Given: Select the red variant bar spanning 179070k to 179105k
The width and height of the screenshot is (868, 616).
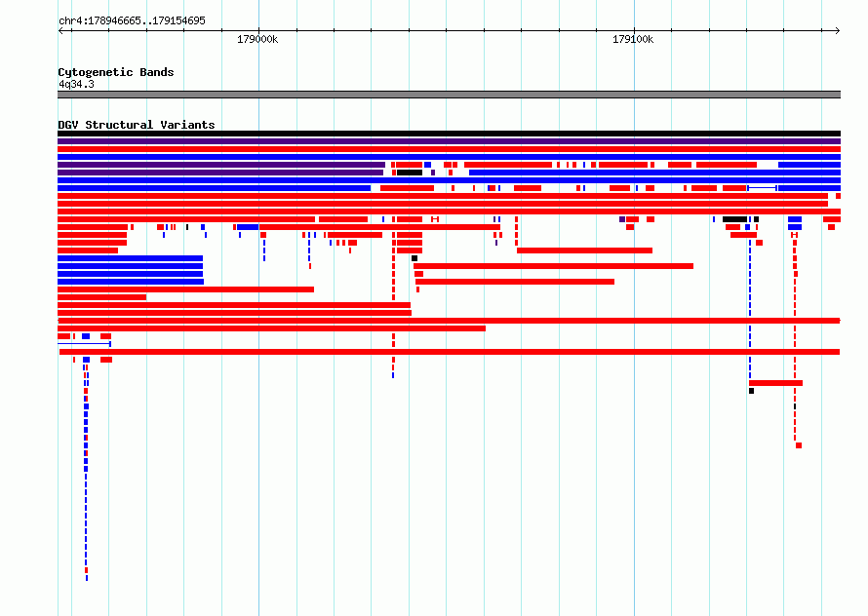Looking at the screenshot, I should click(x=584, y=250).
